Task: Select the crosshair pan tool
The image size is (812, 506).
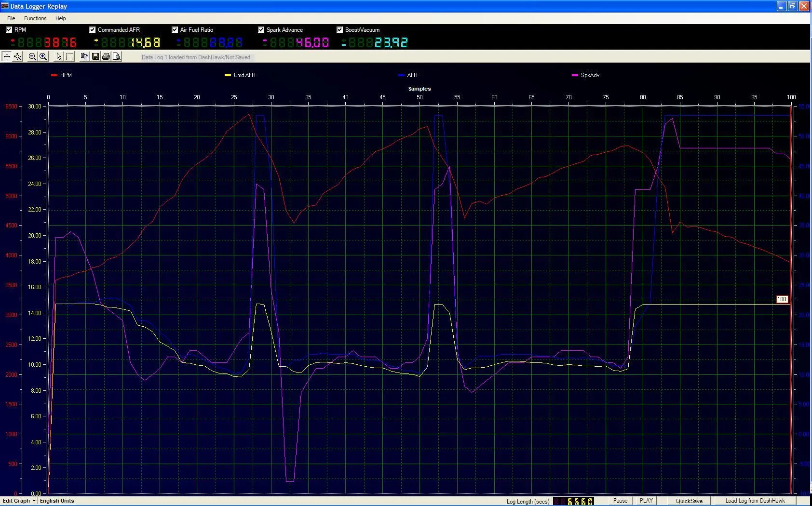Action: tap(7, 56)
